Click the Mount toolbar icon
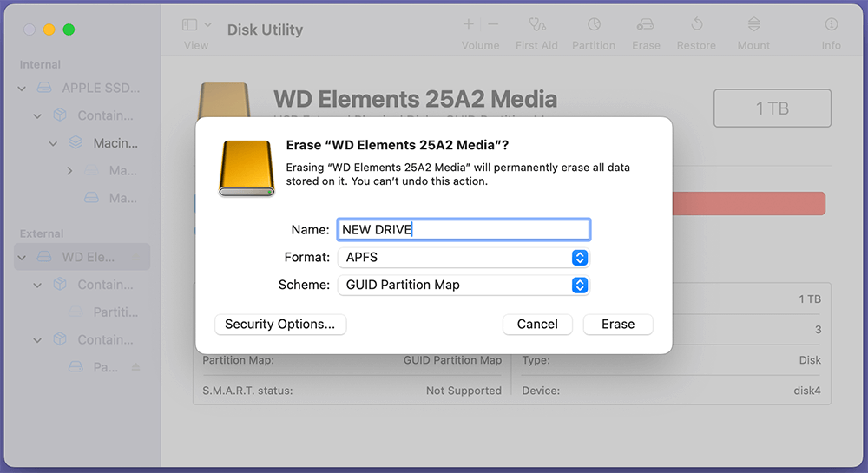868x473 pixels. tap(754, 24)
